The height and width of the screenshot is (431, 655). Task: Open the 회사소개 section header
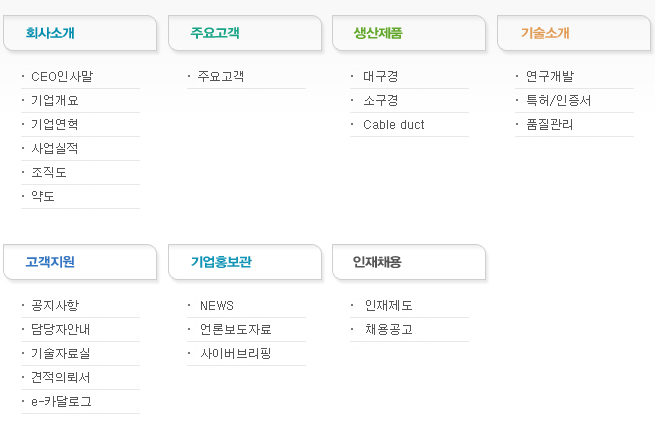coord(50,33)
